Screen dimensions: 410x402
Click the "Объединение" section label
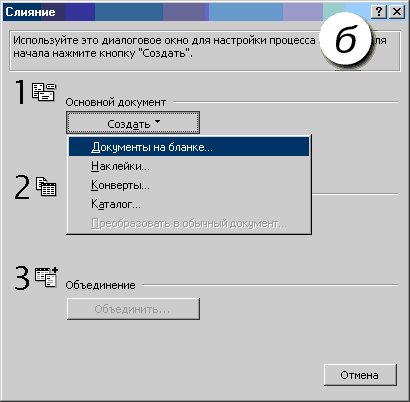point(100,285)
